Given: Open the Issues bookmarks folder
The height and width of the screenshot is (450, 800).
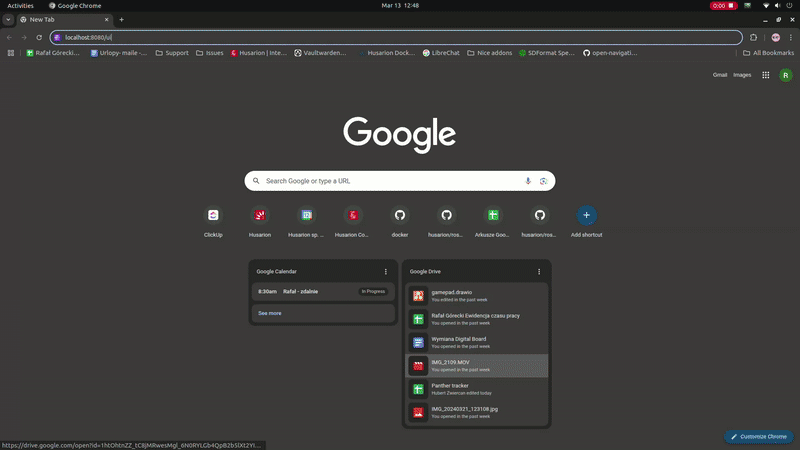Looking at the screenshot, I should click(210, 53).
